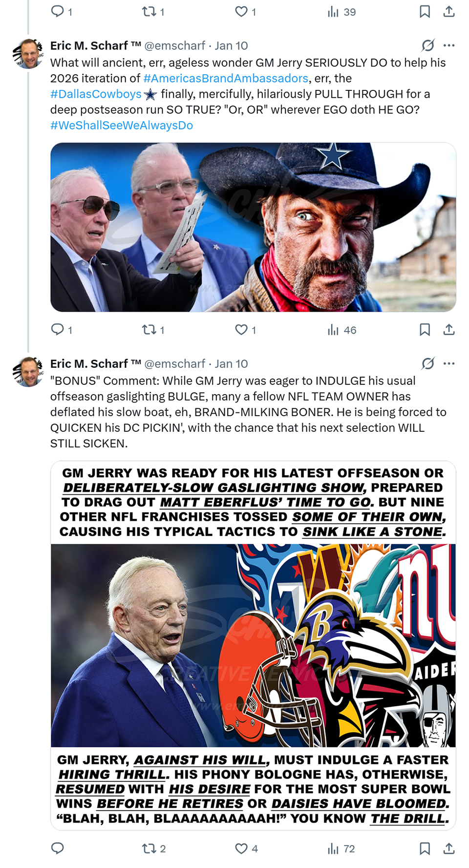This screenshot has height=868, width=469.
Task: Retweet the post with the cowboy hat image
Action: (x=149, y=330)
